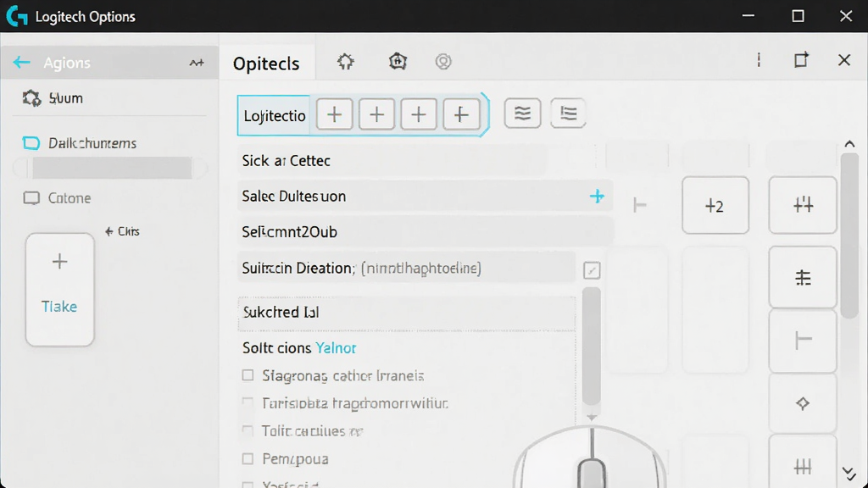The image size is (868, 488).
Task: Click the Logitech G logo in title bar
Action: coord(17,16)
